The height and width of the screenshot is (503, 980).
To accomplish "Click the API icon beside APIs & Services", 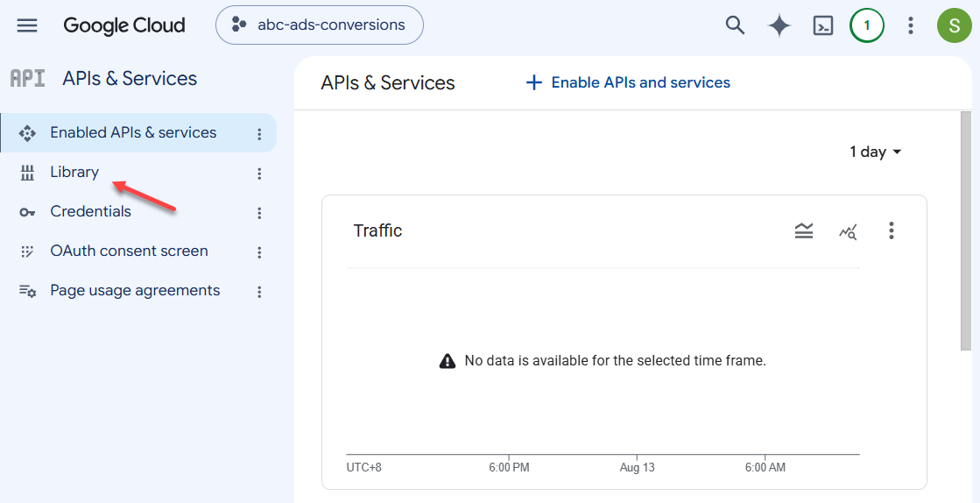I will (x=27, y=79).
